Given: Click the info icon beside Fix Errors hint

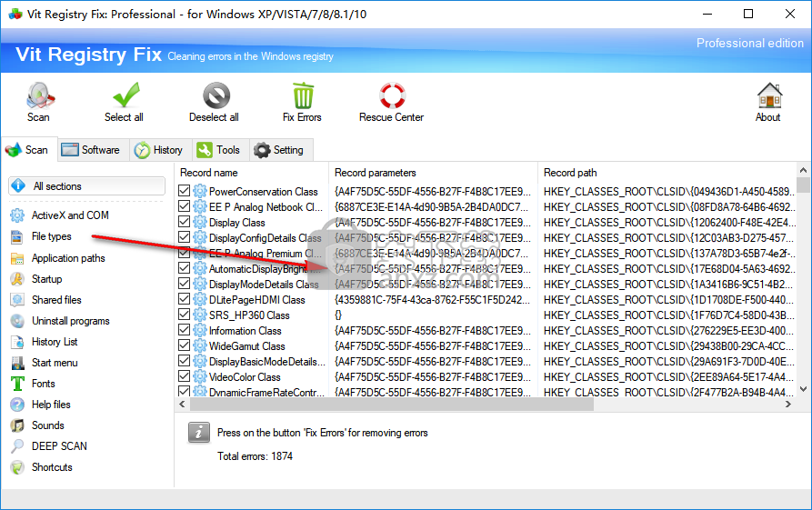Looking at the screenshot, I should [x=199, y=433].
